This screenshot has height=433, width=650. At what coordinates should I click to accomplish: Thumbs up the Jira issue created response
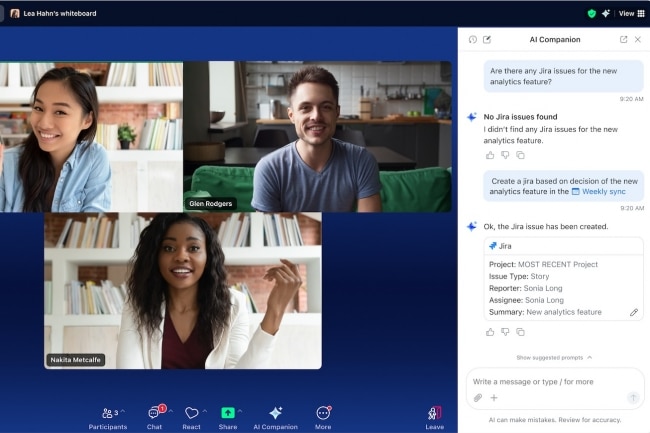490,332
